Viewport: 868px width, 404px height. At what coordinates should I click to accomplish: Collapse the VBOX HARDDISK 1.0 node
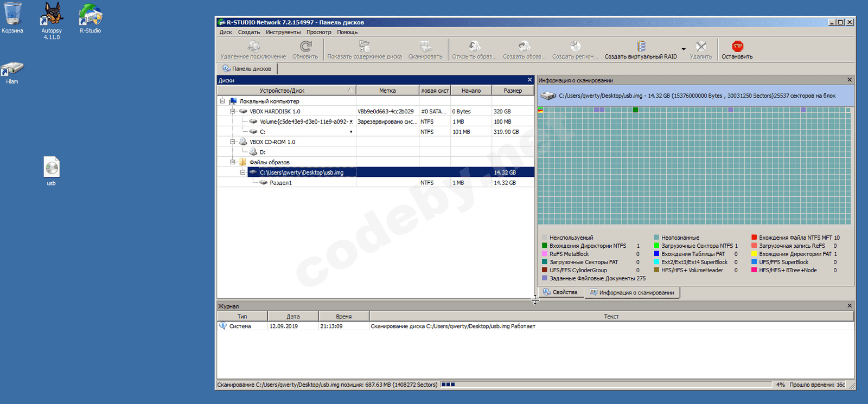[x=233, y=112]
